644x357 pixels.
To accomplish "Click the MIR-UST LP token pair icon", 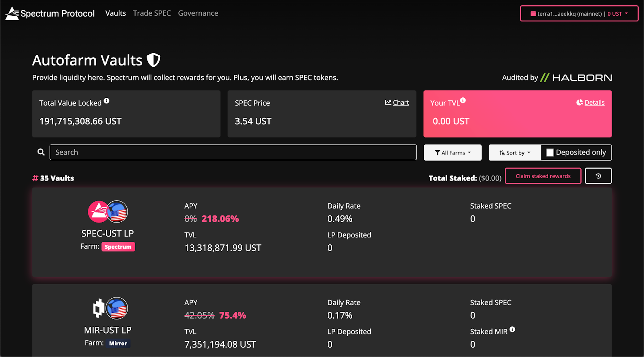I will click(x=110, y=308).
